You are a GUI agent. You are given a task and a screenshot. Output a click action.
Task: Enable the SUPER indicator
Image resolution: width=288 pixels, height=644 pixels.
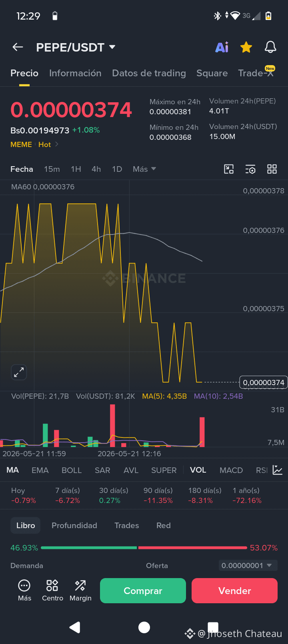click(x=164, y=470)
